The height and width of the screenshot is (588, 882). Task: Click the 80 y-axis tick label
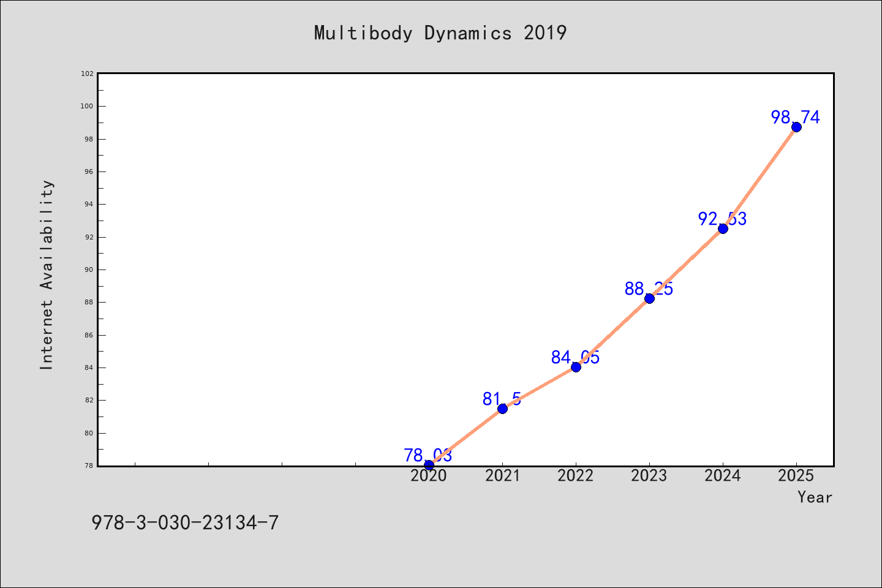click(x=89, y=433)
